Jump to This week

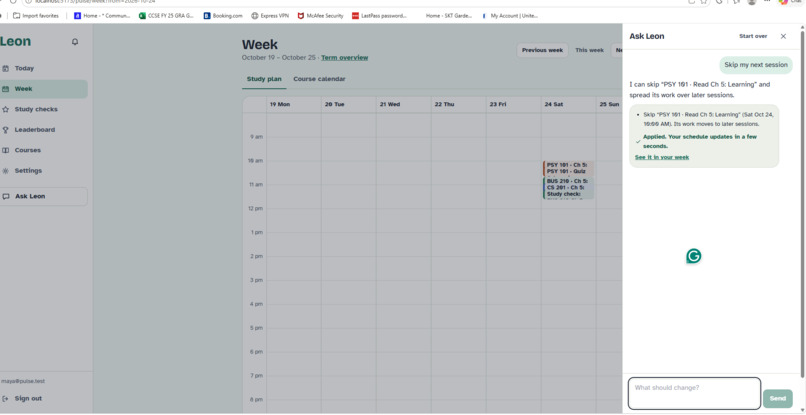[590, 50]
